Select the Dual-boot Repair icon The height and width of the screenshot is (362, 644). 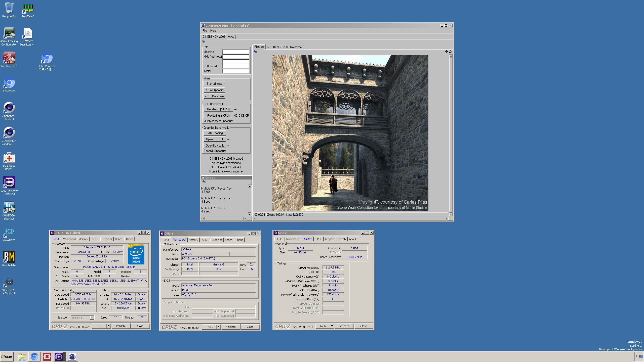[x=9, y=161]
